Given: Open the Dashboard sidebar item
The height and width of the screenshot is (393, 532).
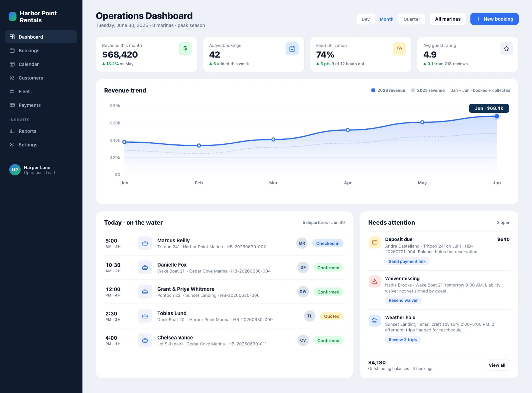Looking at the screenshot, I should 41,37.
